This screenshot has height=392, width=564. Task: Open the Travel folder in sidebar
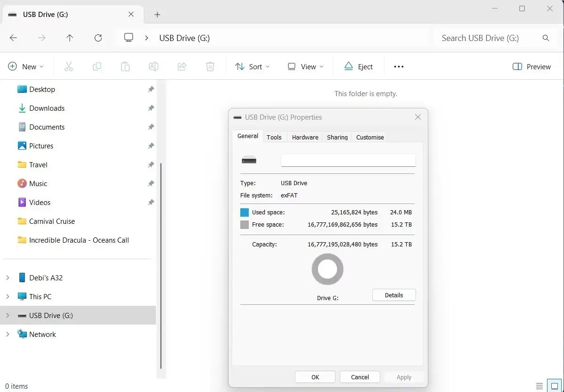click(33, 165)
